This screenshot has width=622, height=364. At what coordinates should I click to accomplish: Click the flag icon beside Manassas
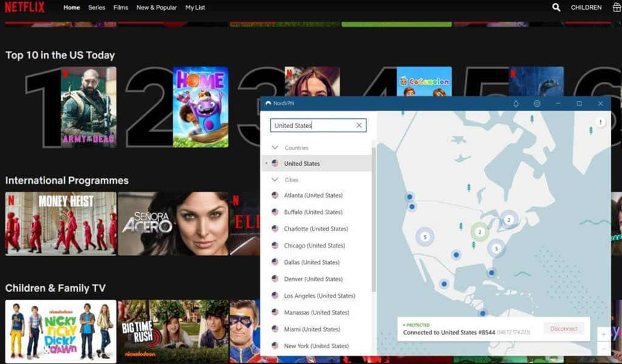pos(275,312)
